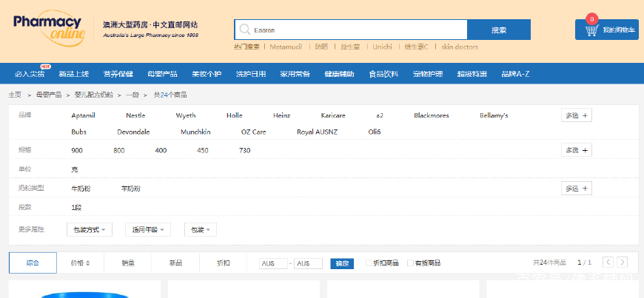Check the 折扣商品 checkbox
This screenshot has width=644, height=298.
pyautogui.click(x=369, y=263)
